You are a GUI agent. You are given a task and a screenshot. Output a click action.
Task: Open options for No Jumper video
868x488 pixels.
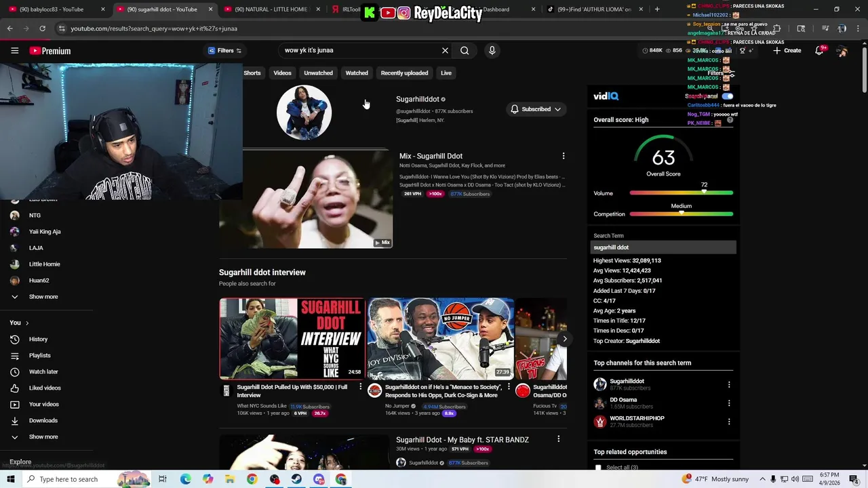click(509, 387)
